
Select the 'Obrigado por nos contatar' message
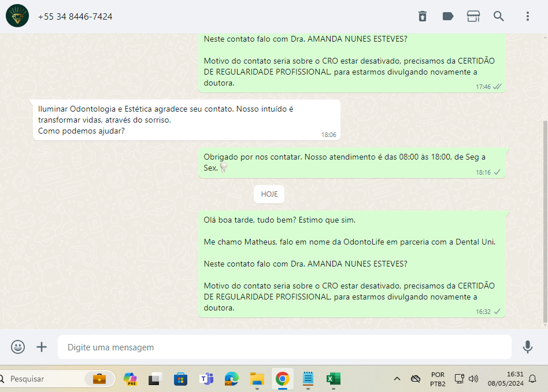pos(352,162)
